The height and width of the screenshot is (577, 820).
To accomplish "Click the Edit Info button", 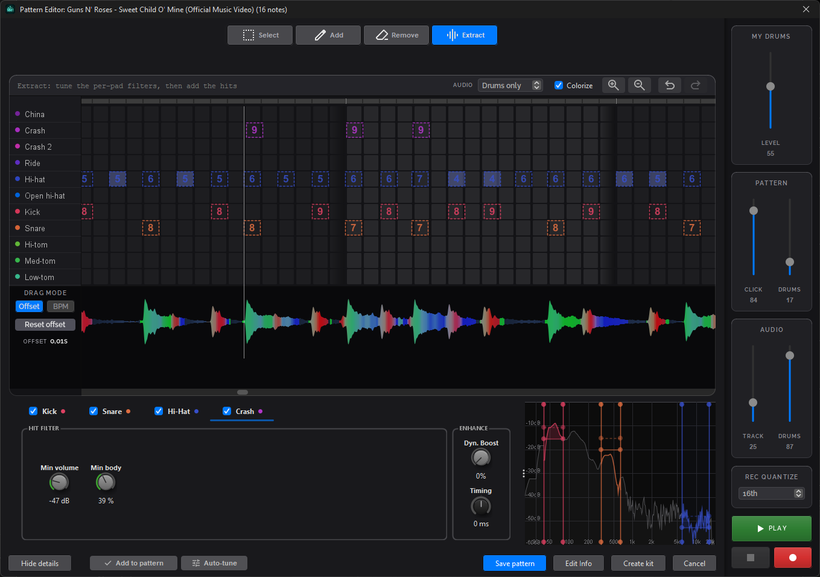I will [x=578, y=563].
